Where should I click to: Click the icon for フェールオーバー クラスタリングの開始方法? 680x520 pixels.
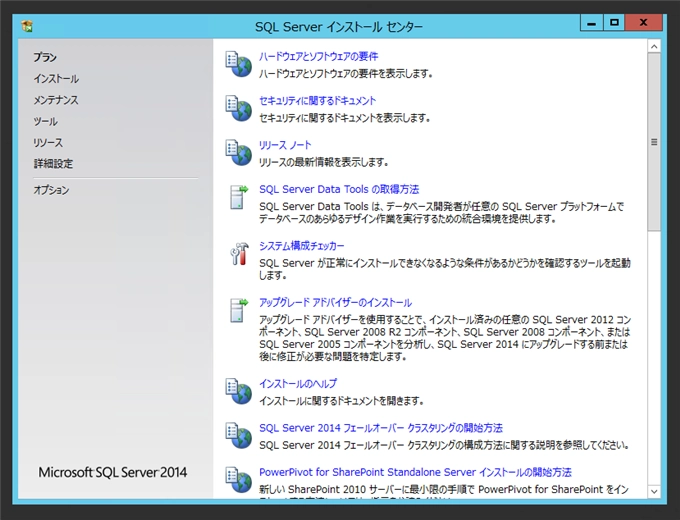point(238,436)
